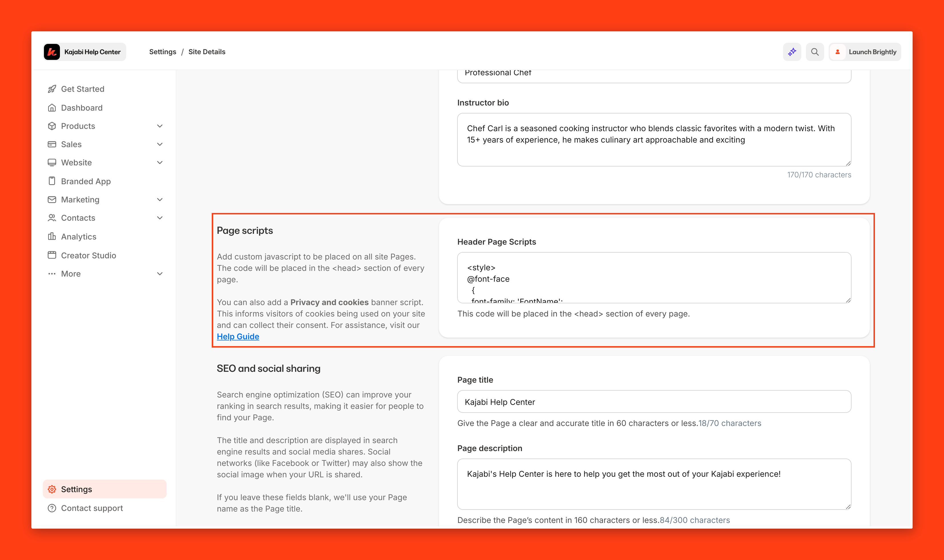
Task: Open search with the magnifier icon
Action: point(814,52)
